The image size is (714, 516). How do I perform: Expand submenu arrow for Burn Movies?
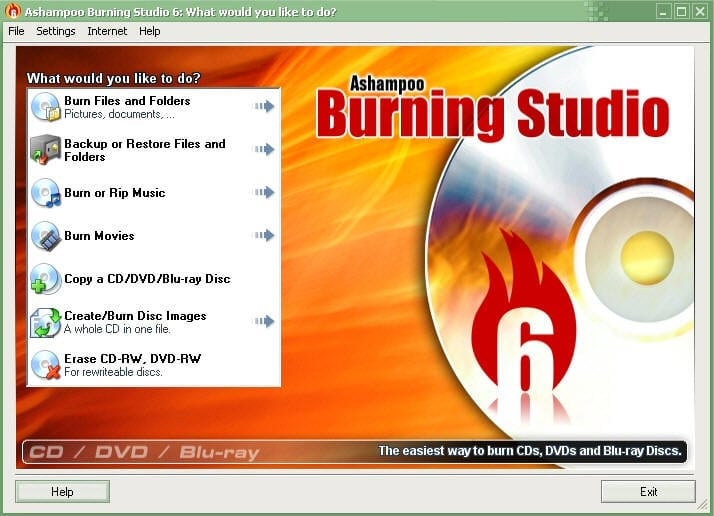(264, 235)
